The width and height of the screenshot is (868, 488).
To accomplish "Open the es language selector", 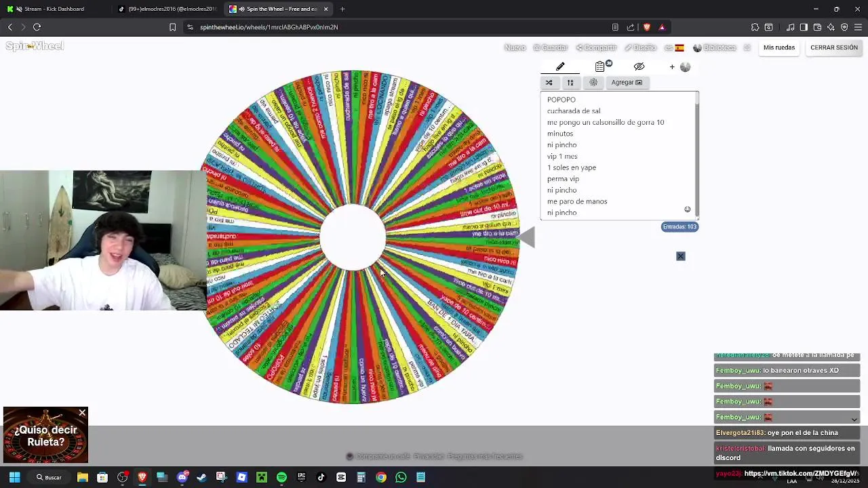I will (674, 47).
